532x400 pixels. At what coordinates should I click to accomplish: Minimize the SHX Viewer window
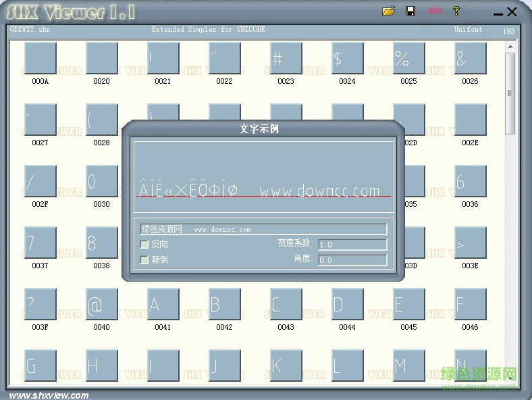pyautogui.click(x=498, y=14)
